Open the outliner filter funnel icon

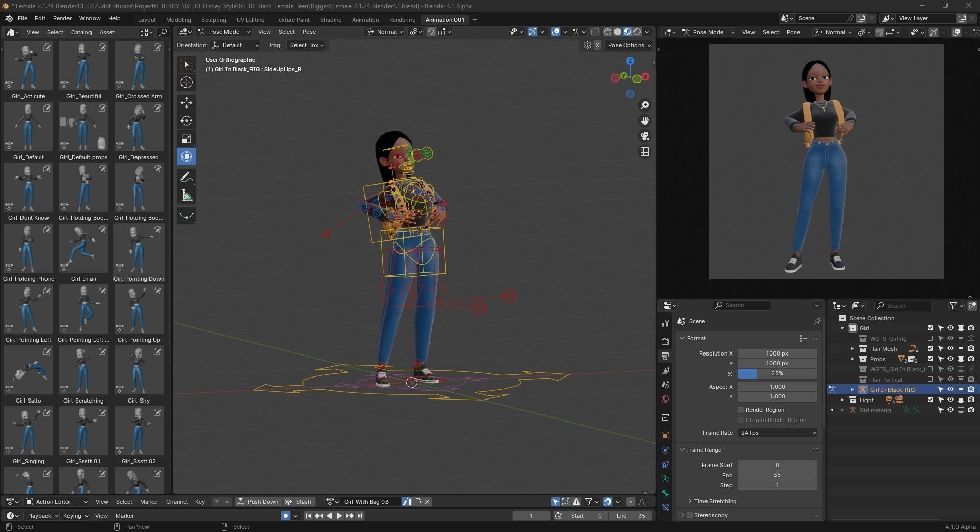[953, 306]
